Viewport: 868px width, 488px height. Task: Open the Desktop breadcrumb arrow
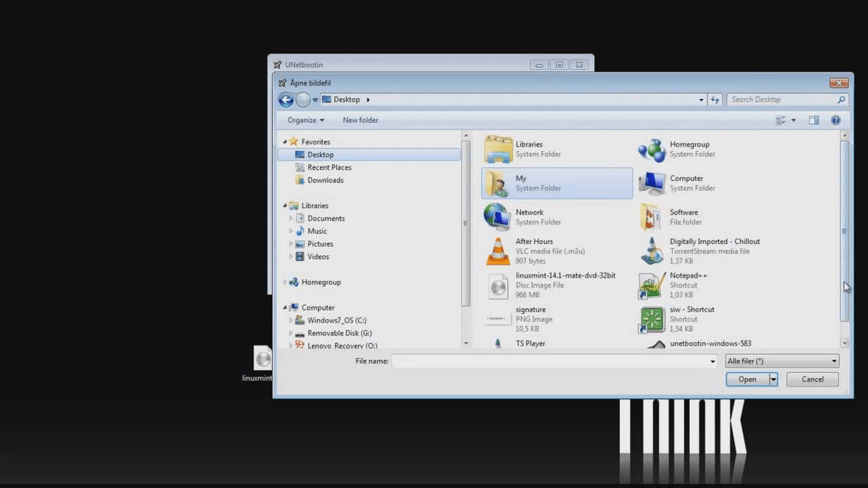(x=368, y=100)
